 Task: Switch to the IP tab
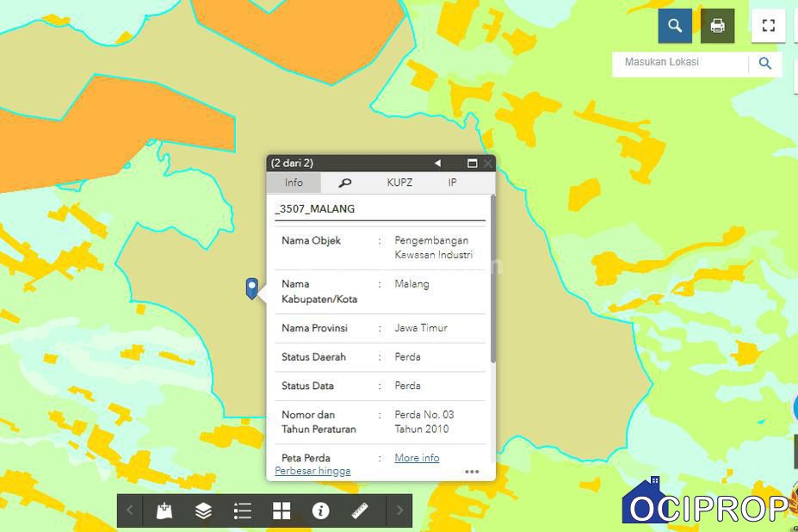coord(452,182)
